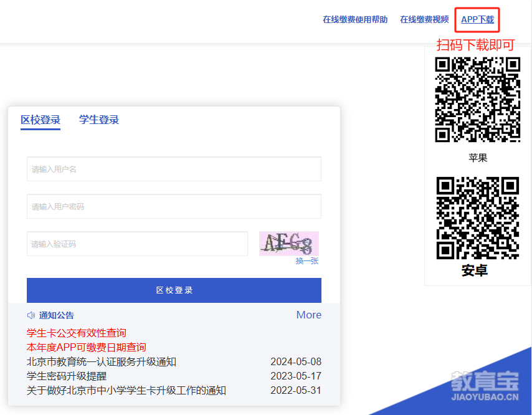
Task: Click the captcha image AEG8
Action: click(288, 244)
